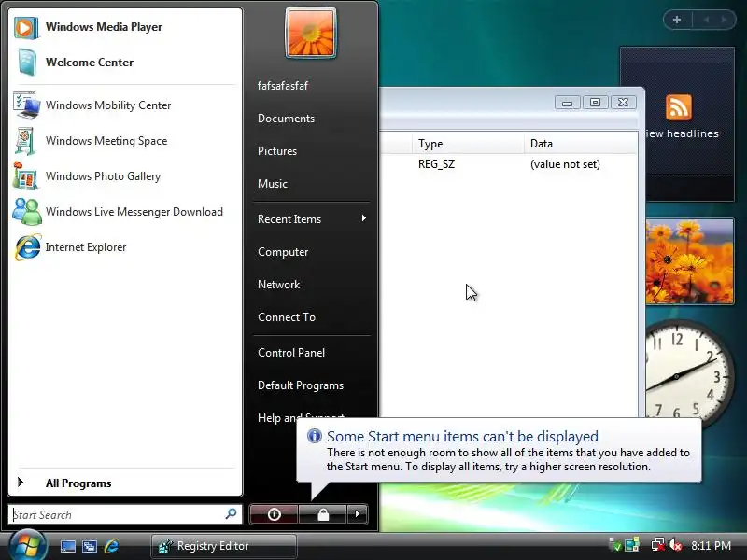Click the network tray icon
The height and width of the screenshot is (560, 747).
657,545
